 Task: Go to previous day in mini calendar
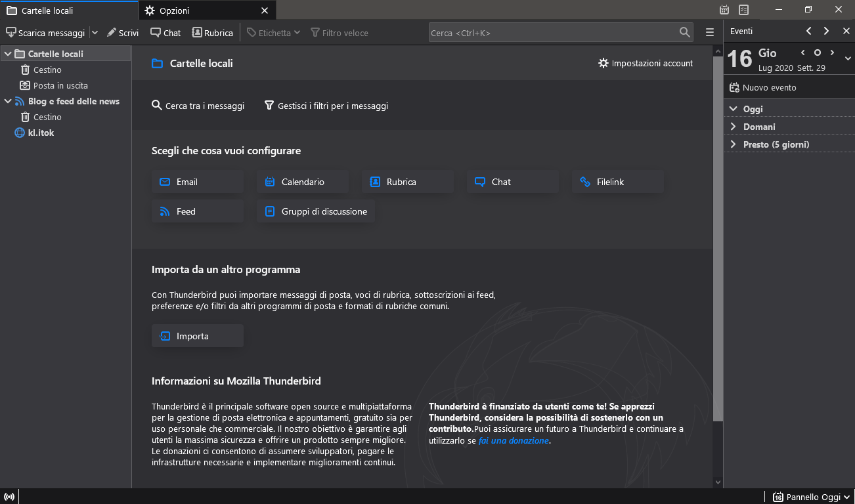[802, 52]
